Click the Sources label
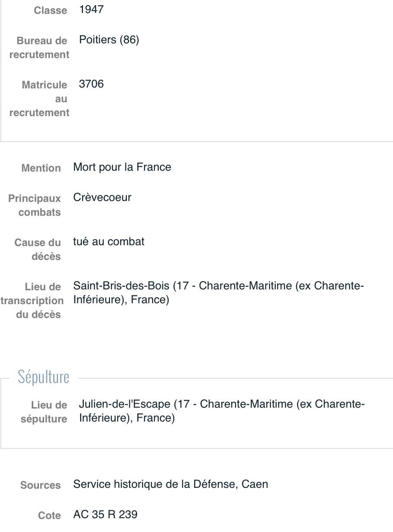393x532 pixels. click(41, 485)
